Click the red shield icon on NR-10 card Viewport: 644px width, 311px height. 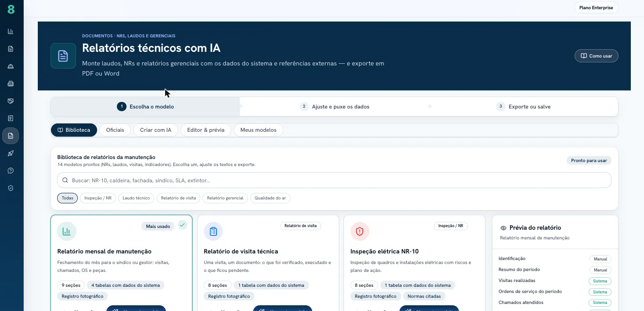(x=360, y=231)
